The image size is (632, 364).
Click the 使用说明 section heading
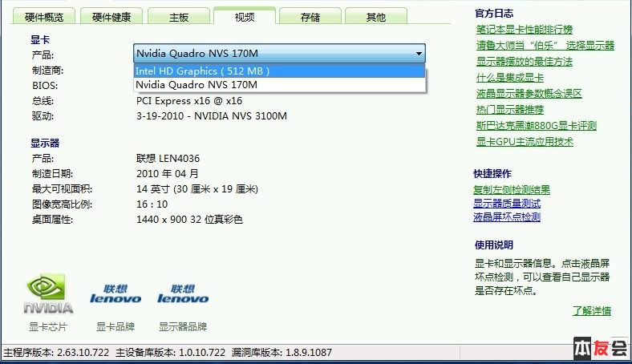494,245
